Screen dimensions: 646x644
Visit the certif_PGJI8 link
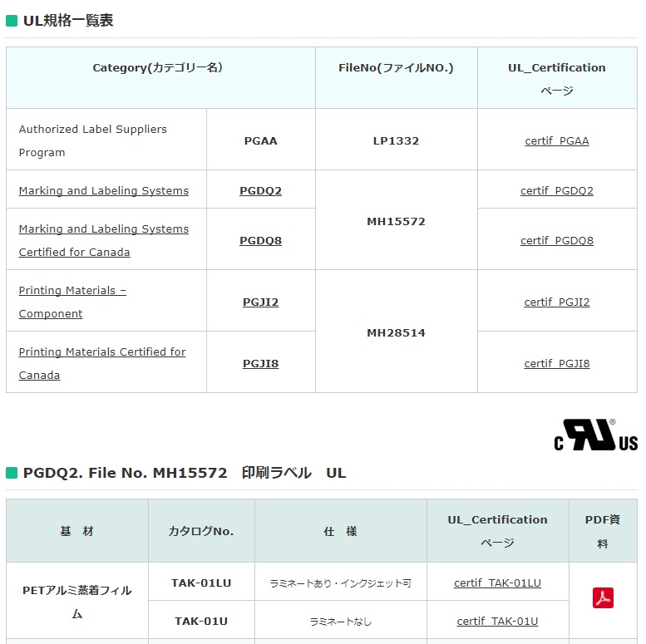coord(557,363)
